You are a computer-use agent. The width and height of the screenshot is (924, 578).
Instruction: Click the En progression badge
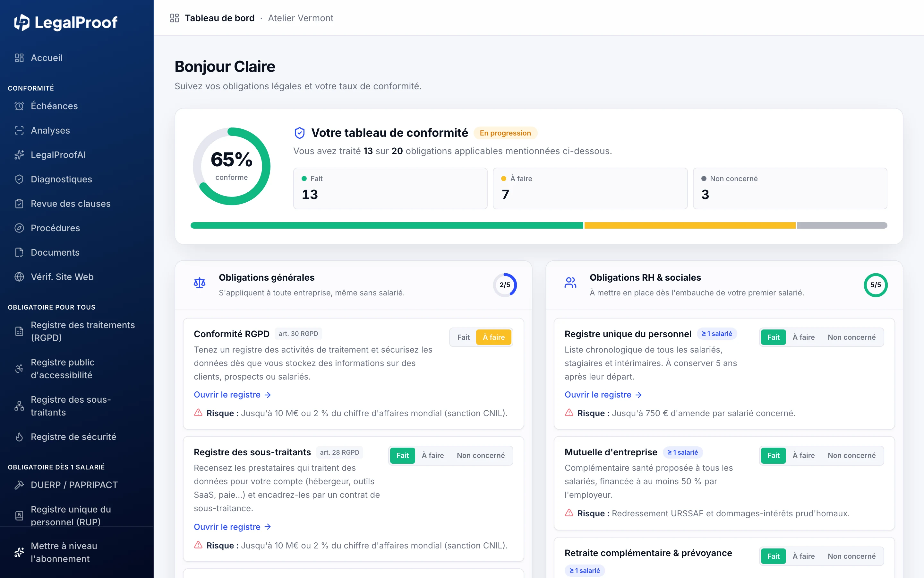point(505,133)
